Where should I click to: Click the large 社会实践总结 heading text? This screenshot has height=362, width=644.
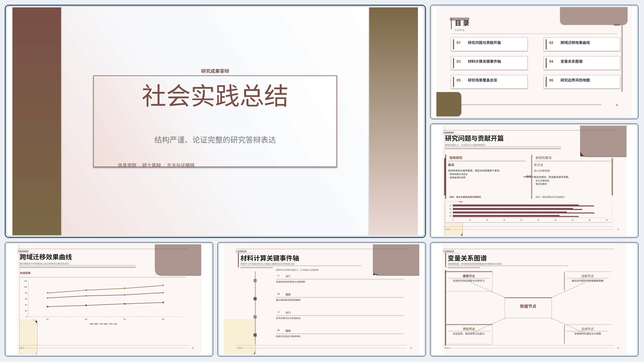coord(215,96)
